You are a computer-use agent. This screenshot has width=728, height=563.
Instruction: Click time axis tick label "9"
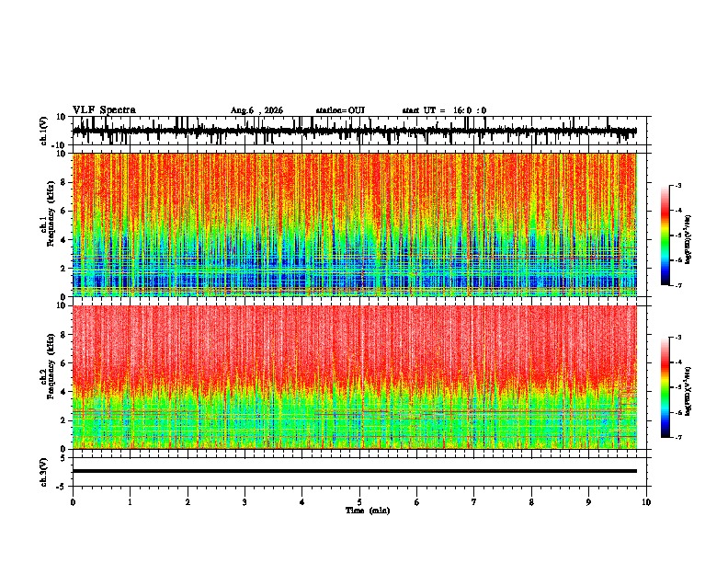pyautogui.click(x=589, y=502)
